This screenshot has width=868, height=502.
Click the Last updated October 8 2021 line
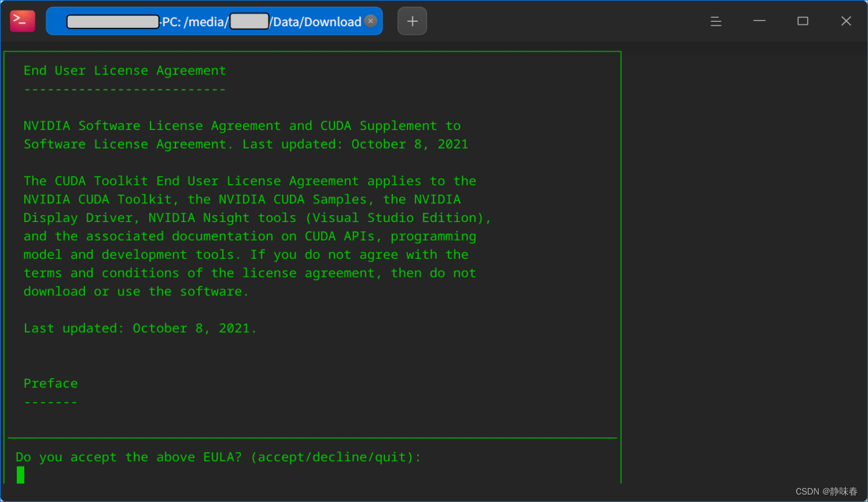coord(139,328)
